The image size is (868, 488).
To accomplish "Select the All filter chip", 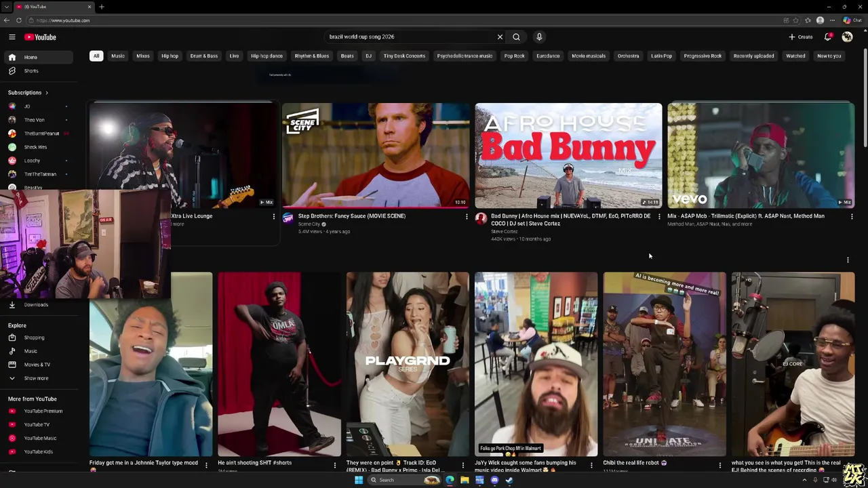I will pyautogui.click(x=96, y=56).
